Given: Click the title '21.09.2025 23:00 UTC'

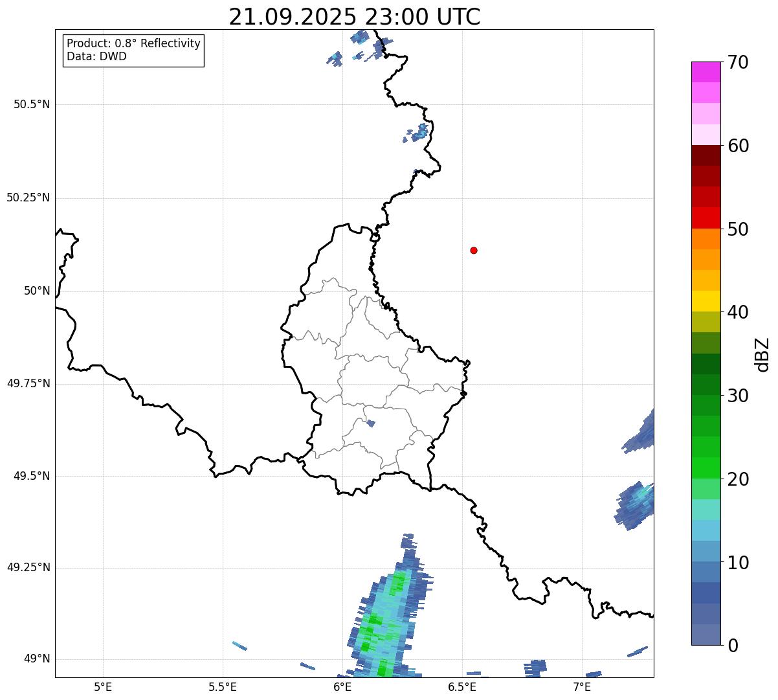Looking at the screenshot, I should pyautogui.click(x=355, y=17).
